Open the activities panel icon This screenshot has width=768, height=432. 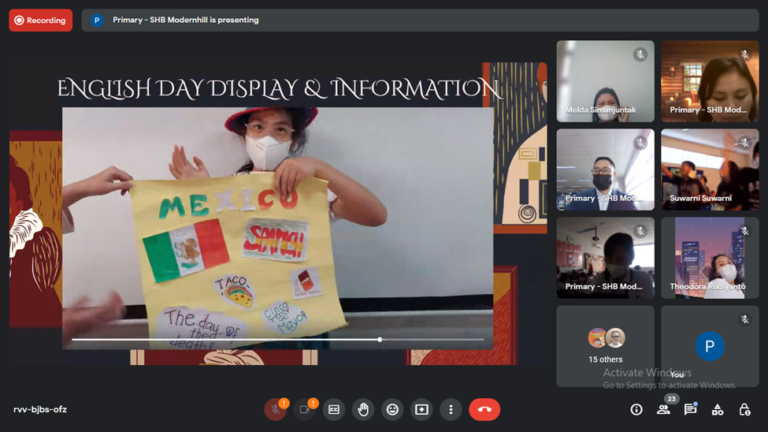(717, 410)
